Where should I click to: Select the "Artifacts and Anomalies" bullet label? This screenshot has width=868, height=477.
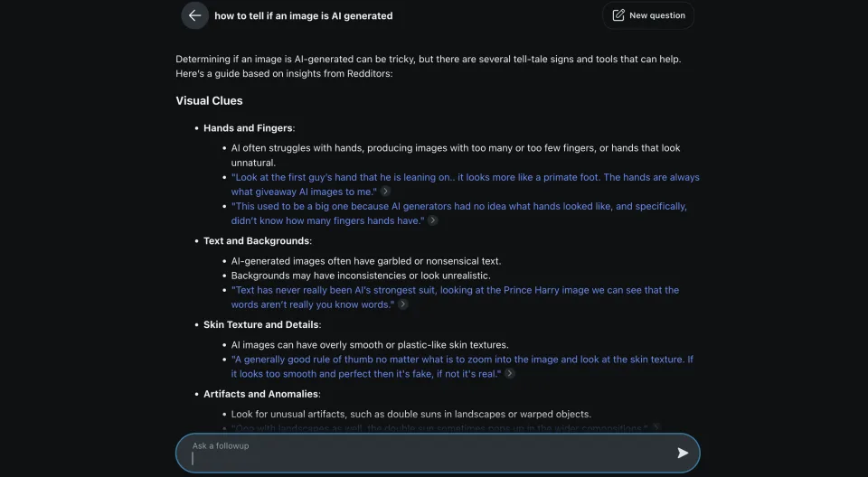pos(260,394)
